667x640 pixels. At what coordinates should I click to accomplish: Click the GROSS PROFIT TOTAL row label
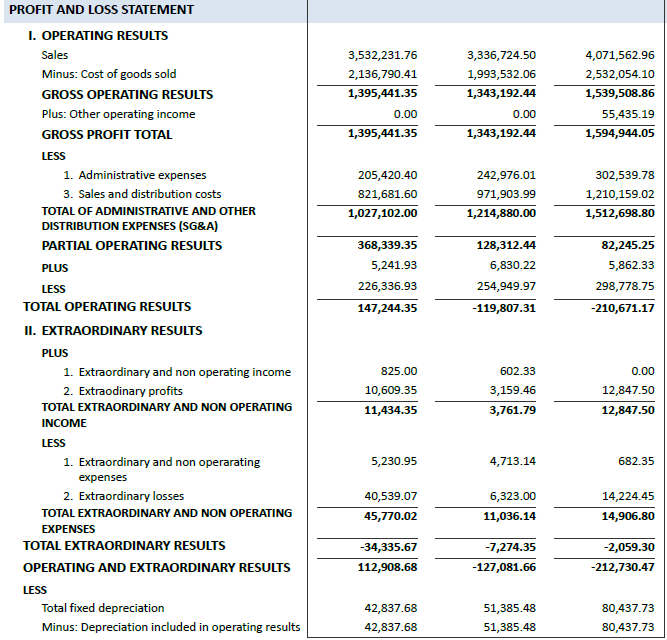107,135
